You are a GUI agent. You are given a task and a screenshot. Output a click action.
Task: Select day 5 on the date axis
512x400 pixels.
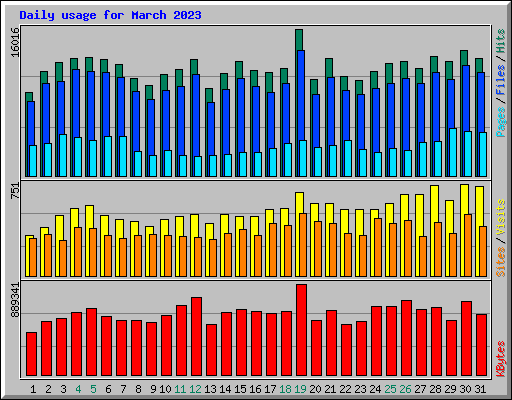[x=93, y=389]
